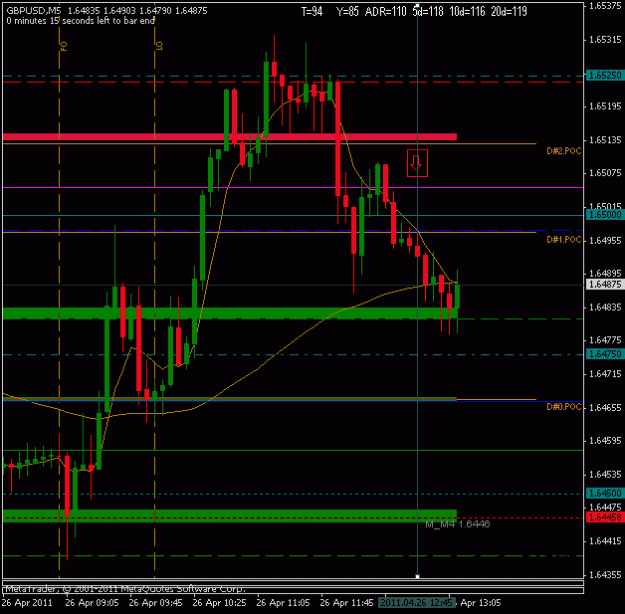Viewport: 625px width, 614px height.
Task: Click price scale value 1.64835
Action: (x=605, y=307)
